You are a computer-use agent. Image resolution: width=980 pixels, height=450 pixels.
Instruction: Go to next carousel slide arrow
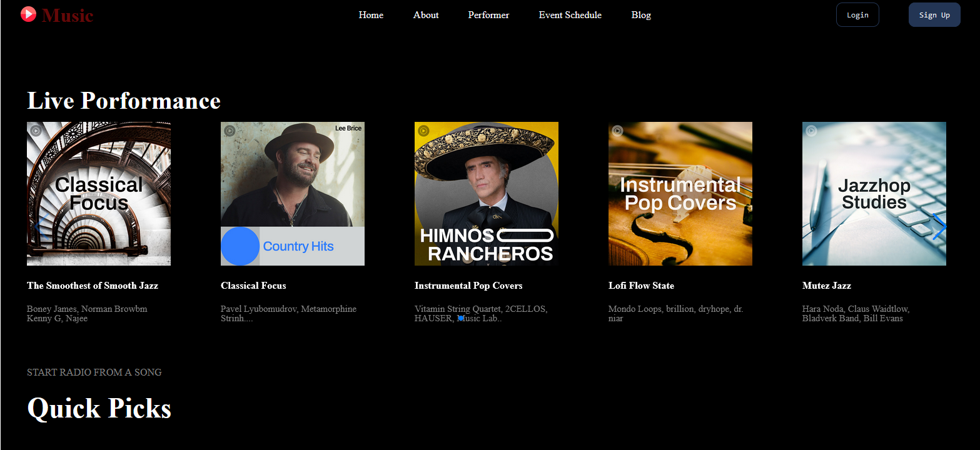(x=939, y=226)
